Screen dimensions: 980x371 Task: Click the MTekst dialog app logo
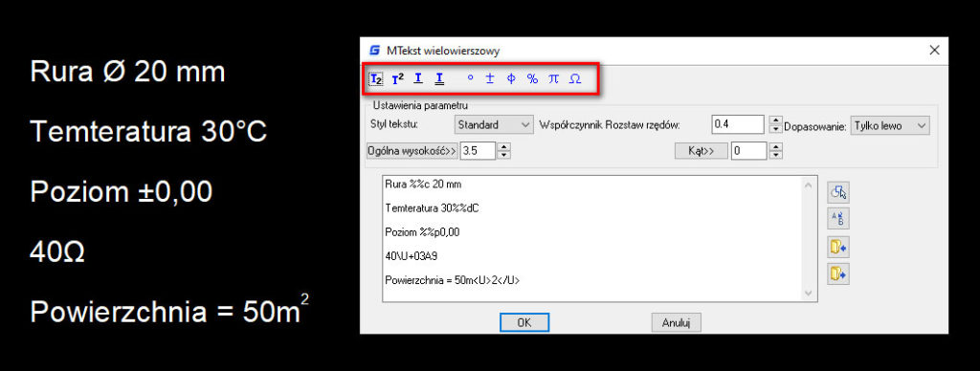(x=375, y=51)
